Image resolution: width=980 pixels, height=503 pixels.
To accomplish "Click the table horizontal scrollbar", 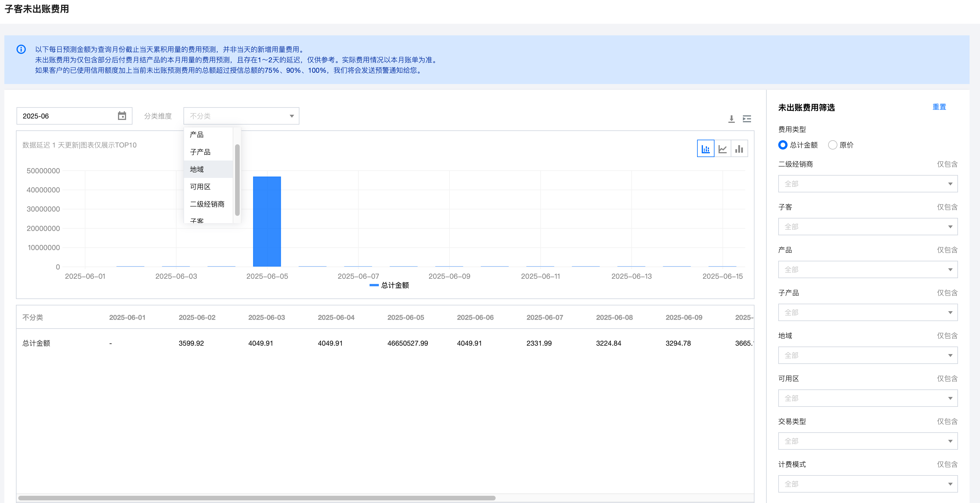I will point(257,498).
